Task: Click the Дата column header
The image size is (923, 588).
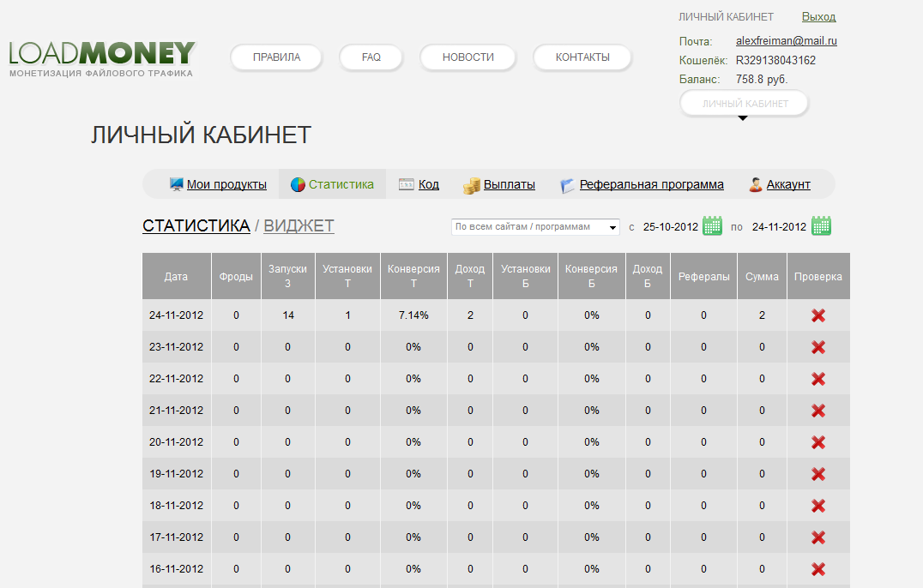Action: point(177,276)
